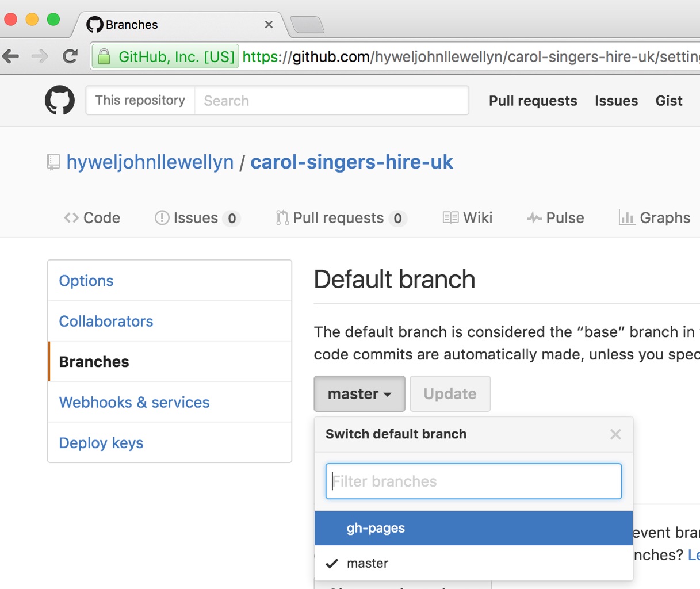
Task: Click the repository book icon
Action: (53, 162)
